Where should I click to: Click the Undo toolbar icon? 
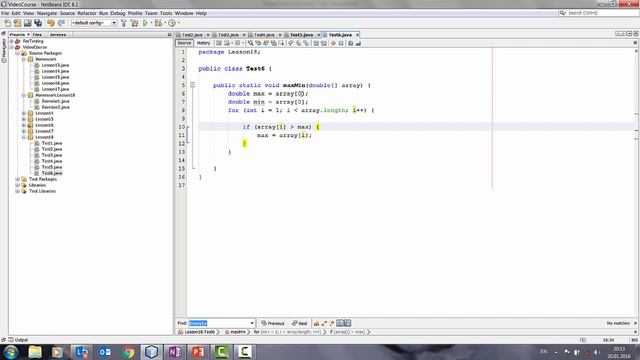point(51,23)
